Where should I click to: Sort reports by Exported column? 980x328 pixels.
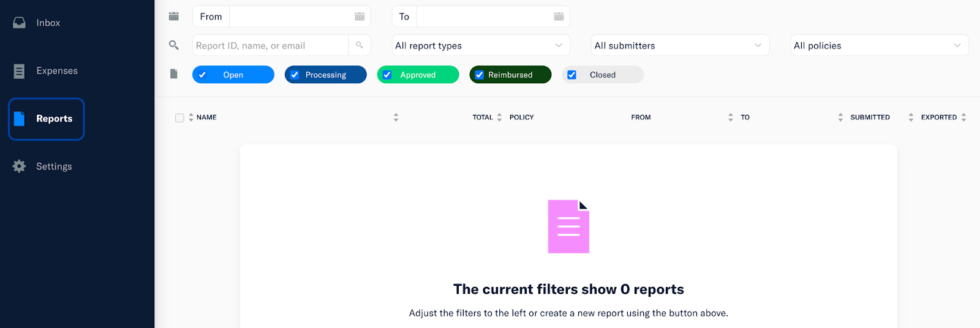point(939,117)
